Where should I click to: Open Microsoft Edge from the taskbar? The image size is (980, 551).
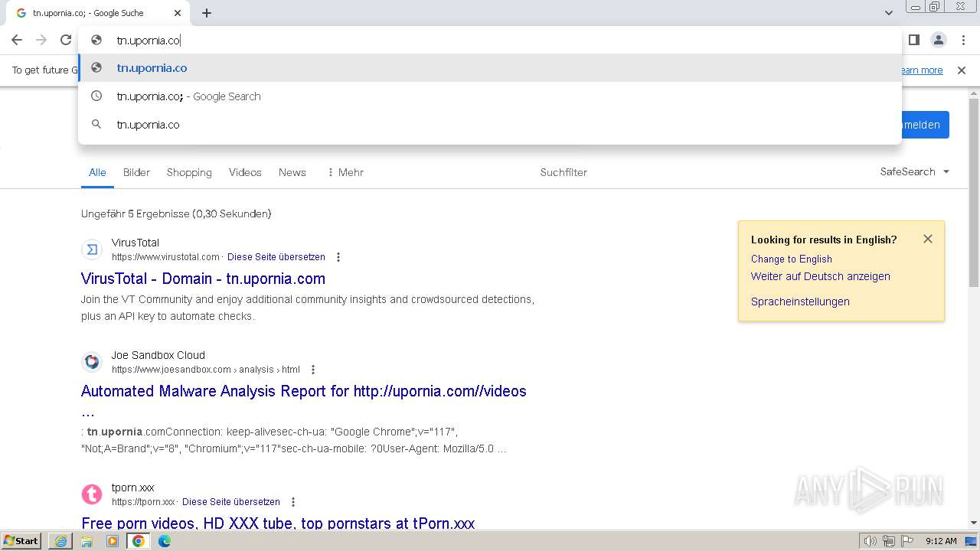click(165, 541)
